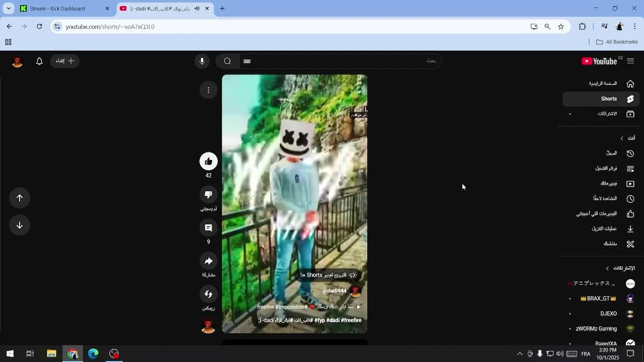644x362 pixels.
Task: Expand the Subscriptions section header chevron
Action: pos(607,268)
